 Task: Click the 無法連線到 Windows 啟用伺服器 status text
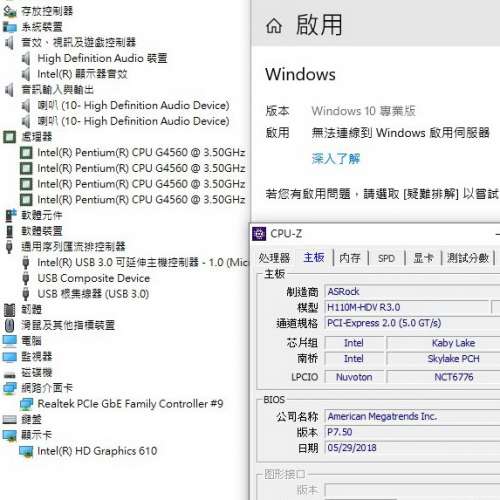tap(401, 133)
